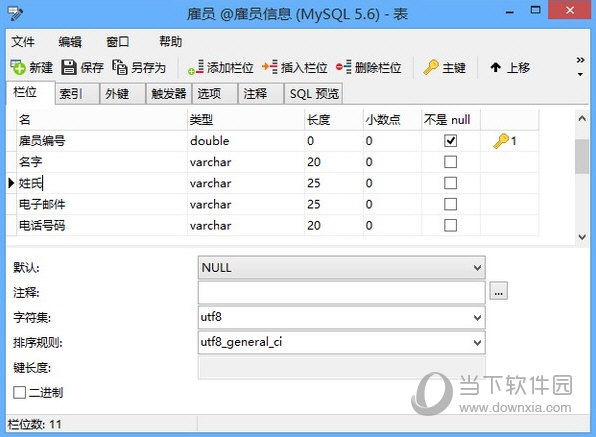Image resolution: width=596 pixels, height=437 pixels.
Task: Click the 新建 (New) toolbar icon
Action: point(17,68)
